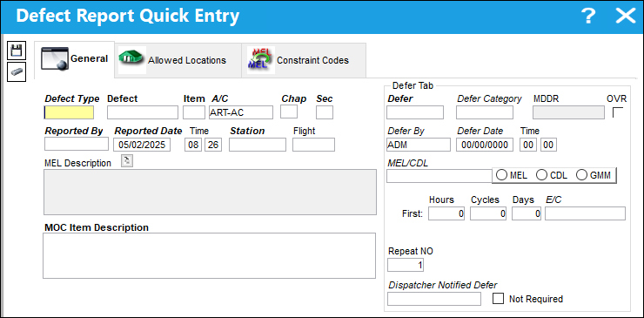Close the Defect Report Quick Entry dialog
The image size is (644, 318).
[626, 17]
